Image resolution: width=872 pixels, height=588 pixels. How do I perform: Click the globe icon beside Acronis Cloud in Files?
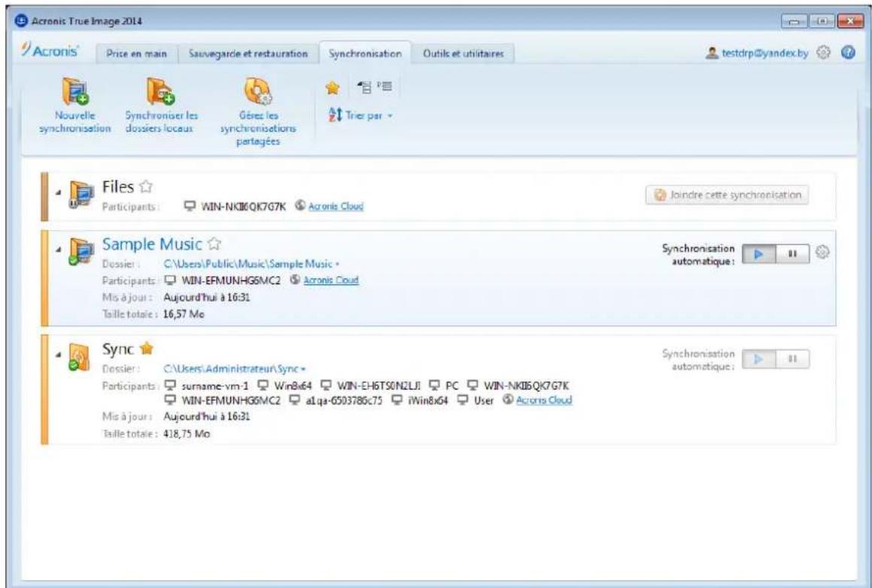[x=299, y=205]
